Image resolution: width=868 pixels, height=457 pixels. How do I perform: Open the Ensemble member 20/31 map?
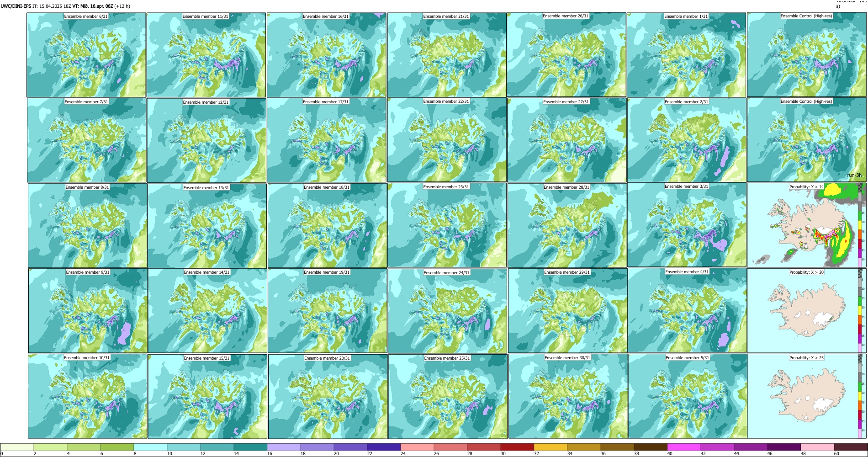(328, 397)
